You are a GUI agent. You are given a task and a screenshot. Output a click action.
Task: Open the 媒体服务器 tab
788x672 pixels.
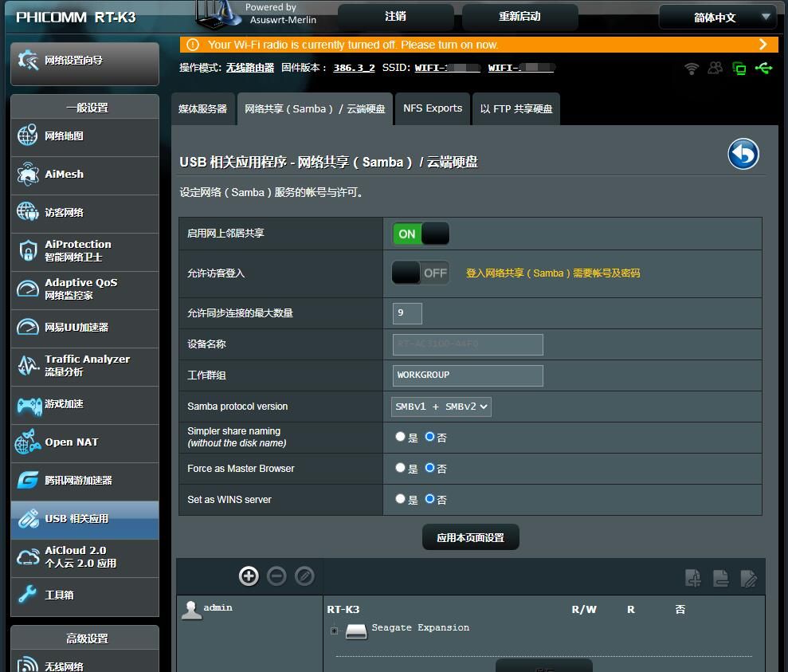point(203,109)
